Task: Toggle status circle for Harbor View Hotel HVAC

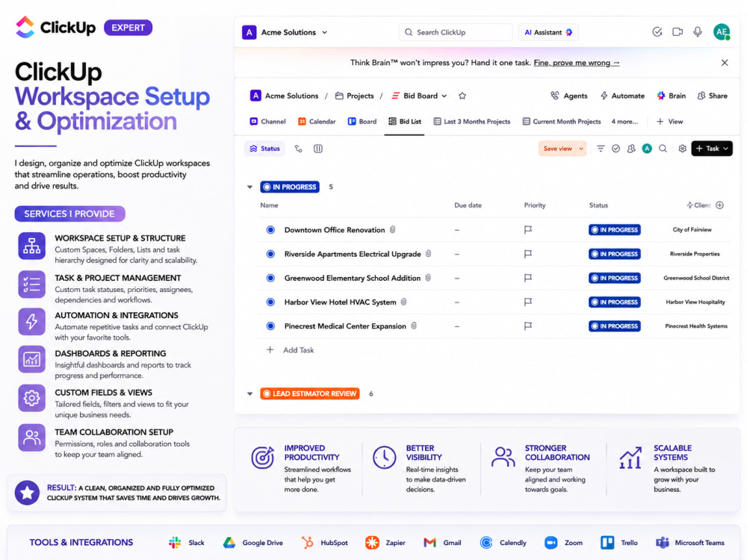Action: (x=270, y=302)
